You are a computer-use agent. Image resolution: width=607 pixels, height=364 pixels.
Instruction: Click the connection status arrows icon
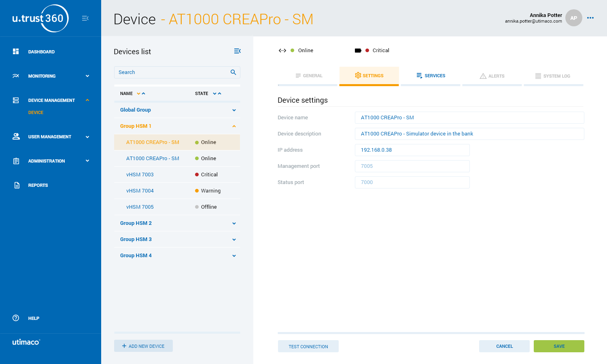(282, 51)
